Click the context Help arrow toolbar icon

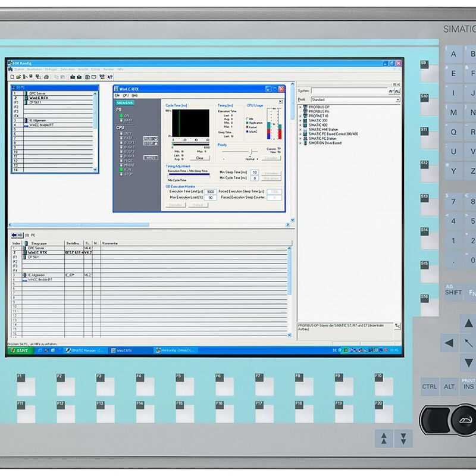(x=110, y=77)
